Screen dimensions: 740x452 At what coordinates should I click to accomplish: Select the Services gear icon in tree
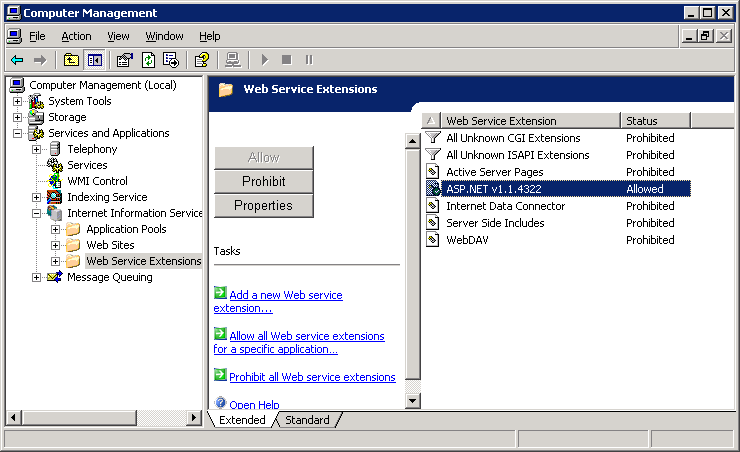(x=55, y=165)
